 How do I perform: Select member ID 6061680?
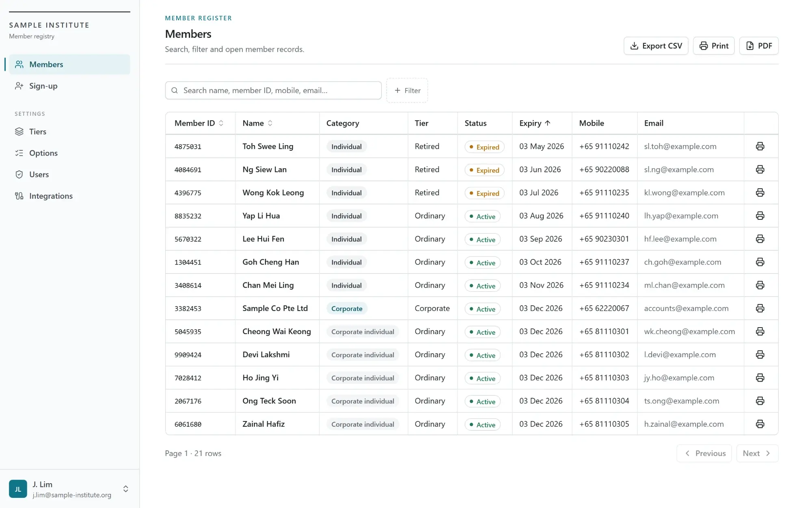(188, 425)
